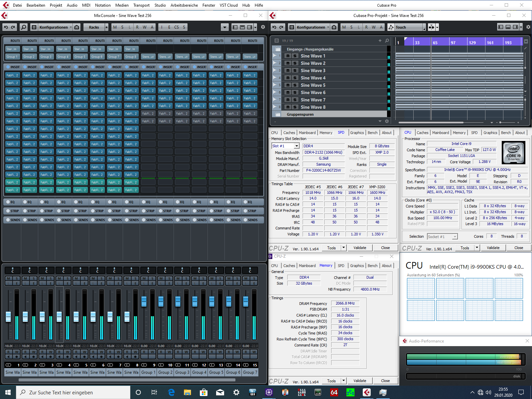The width and height of the screenshot is (532, 399).
Task: Click the Group 1 channel volume fader
Action: pyautogui.click(x=144, y=301)
